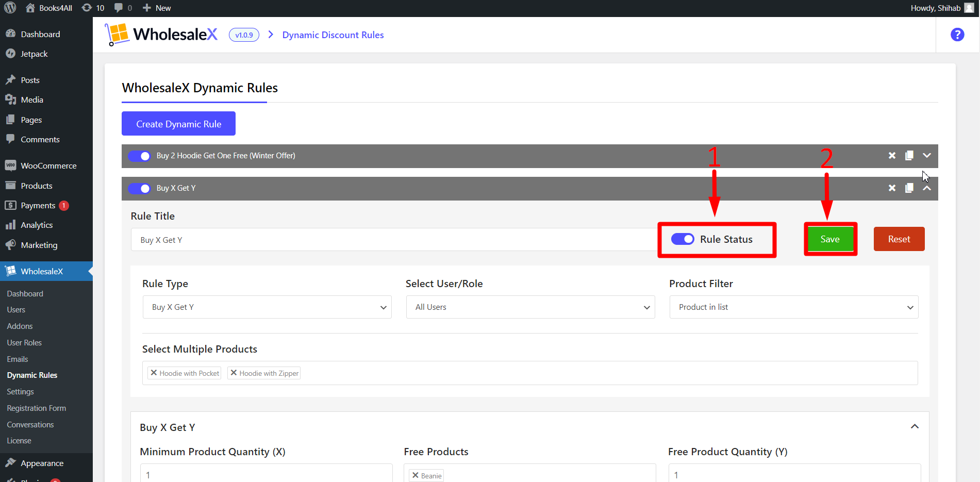
Task: Open the Product Filter dropdown
Action: (x=794, y=307)
